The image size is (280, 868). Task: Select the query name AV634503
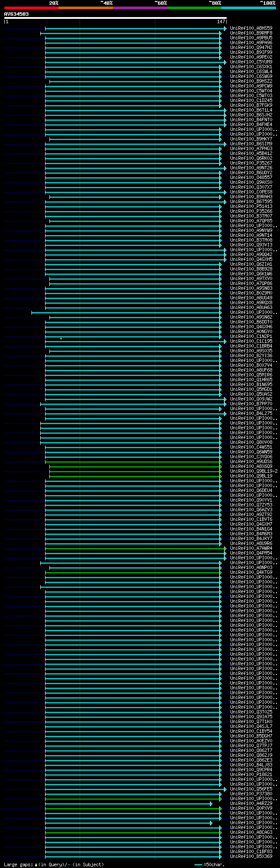pos(17,14)
